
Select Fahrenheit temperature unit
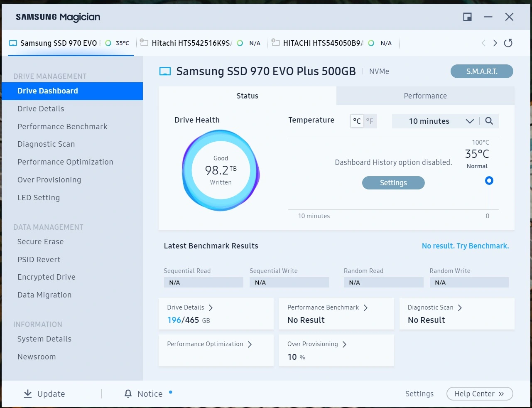(x=370, y=121)
